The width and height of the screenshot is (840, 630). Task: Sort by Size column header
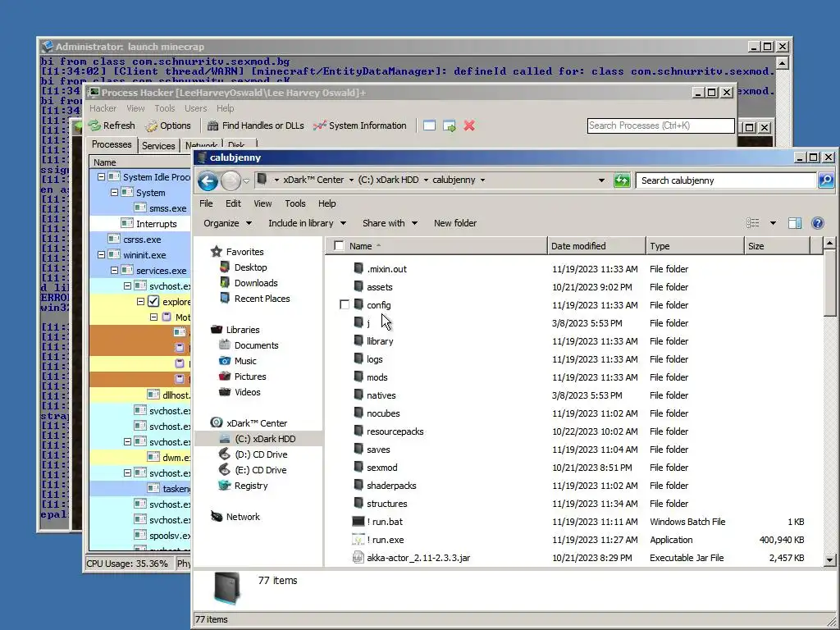point(777,246)
